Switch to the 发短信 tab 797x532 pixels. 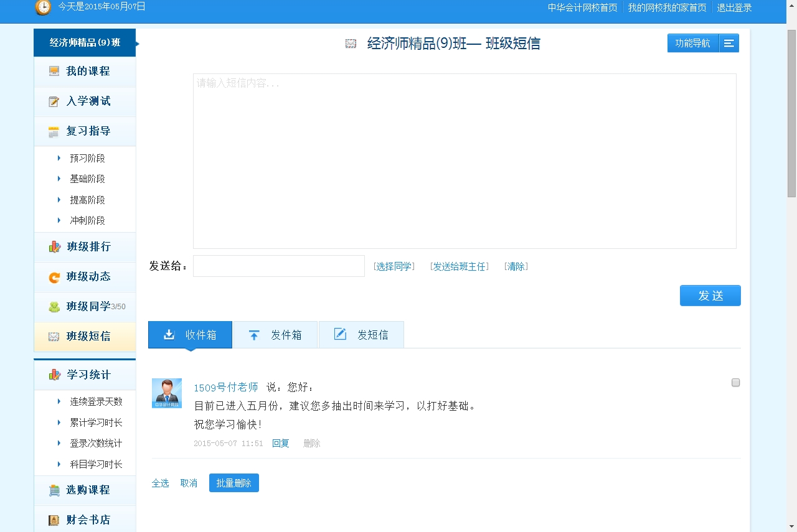click(x=361, y=335)
